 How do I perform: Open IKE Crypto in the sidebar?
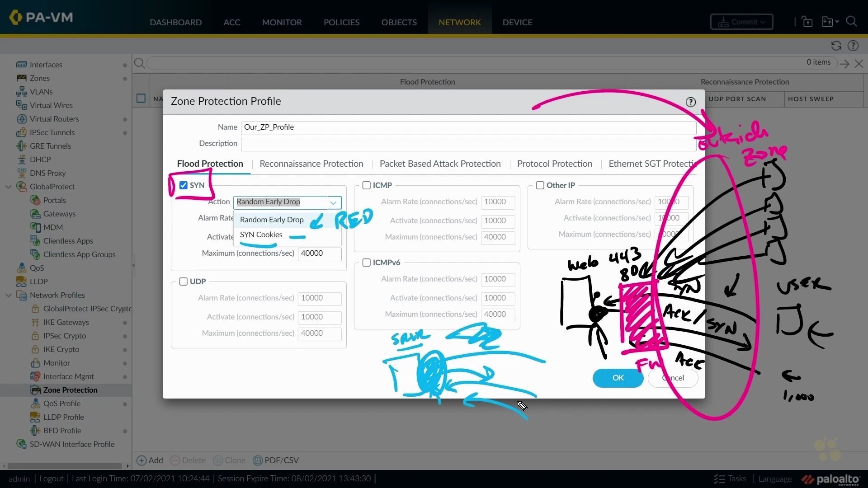point(61,349)
